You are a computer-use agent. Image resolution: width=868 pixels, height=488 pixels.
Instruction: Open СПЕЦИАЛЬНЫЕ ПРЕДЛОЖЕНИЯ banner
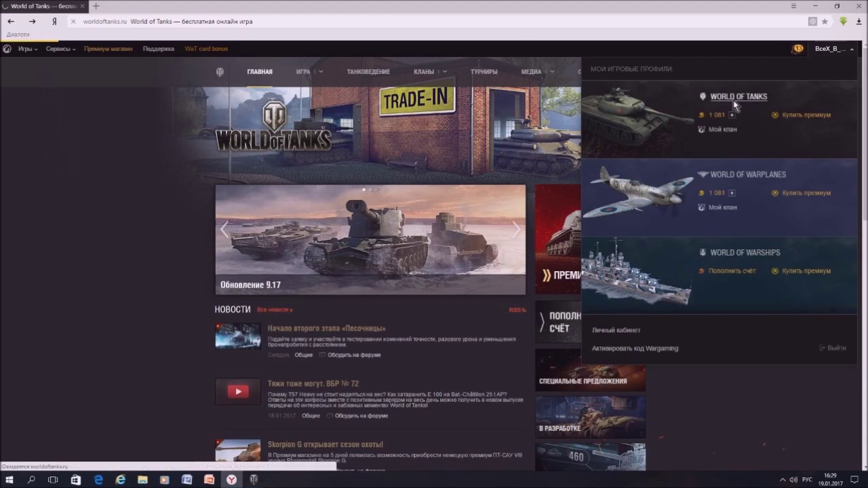click(x=590, y=370)
